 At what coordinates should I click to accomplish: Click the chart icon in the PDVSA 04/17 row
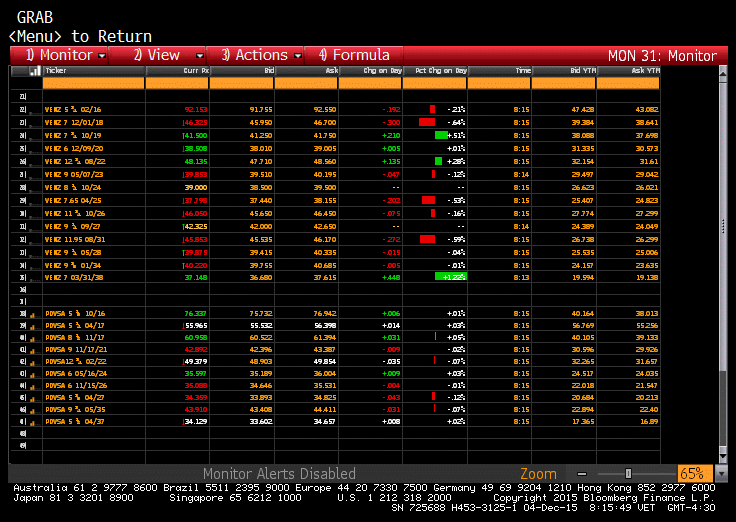pos(33,326)
